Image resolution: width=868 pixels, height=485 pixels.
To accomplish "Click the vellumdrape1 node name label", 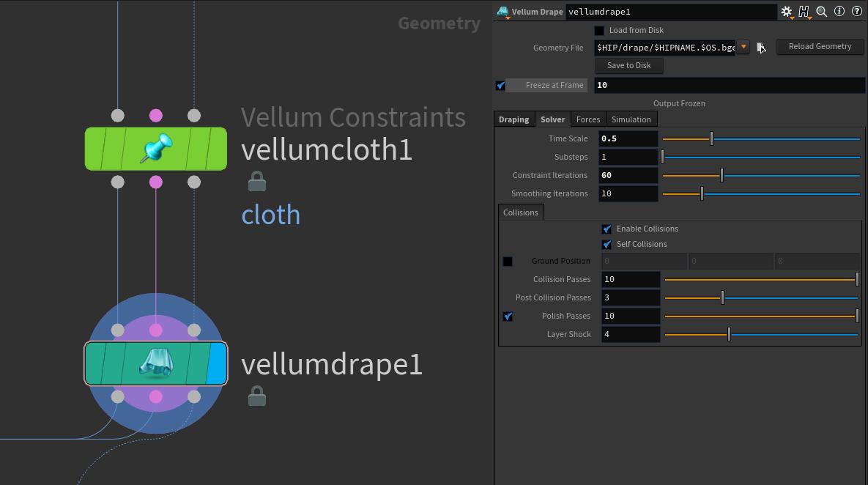I will pos(332,365).
